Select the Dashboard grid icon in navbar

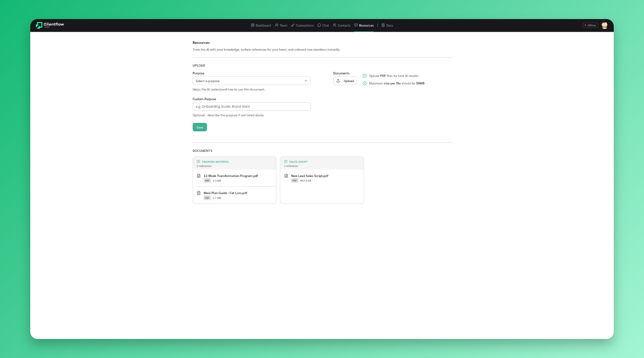click(253, 25)
